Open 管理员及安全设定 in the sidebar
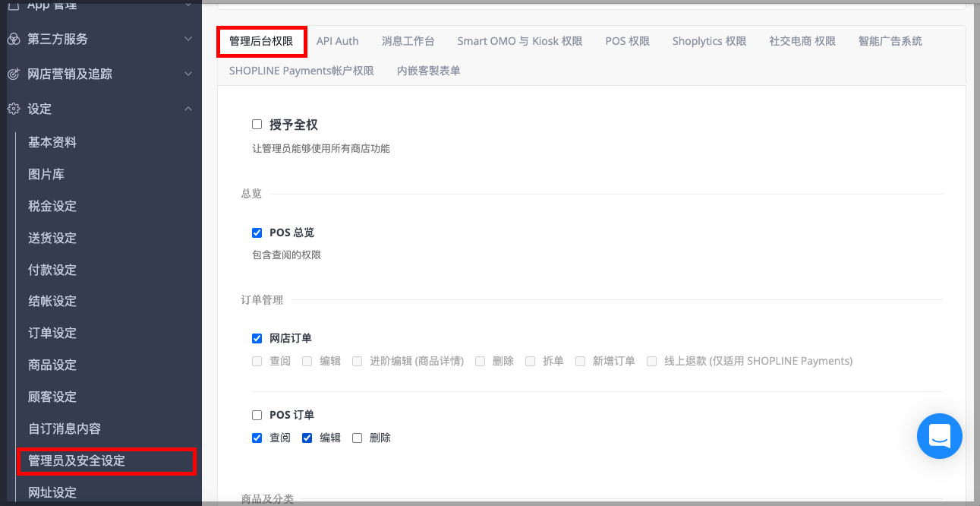The image size is (980, 506). (x=77, y=460)
